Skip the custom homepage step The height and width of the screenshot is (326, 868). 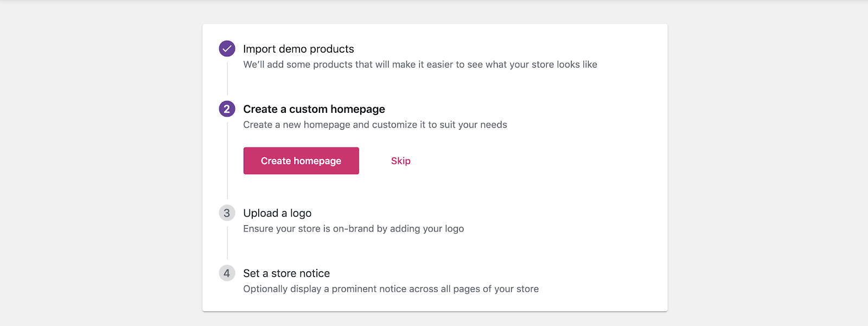(x=401, y=161)
